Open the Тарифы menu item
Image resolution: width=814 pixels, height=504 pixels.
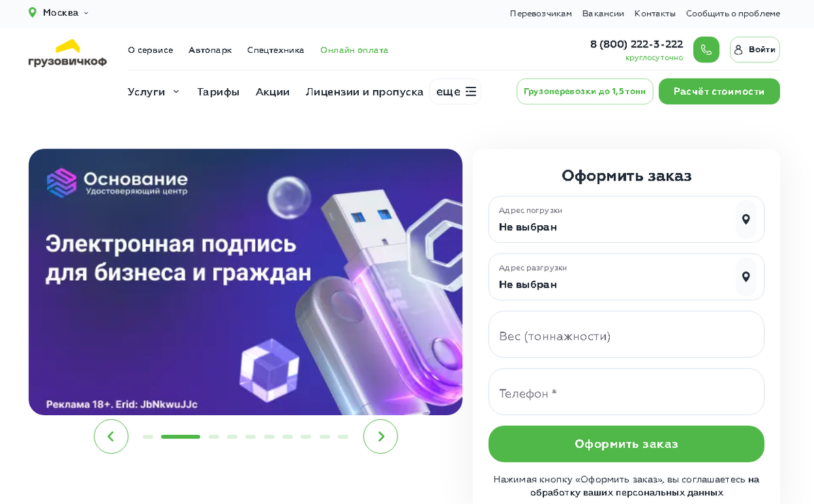coord(218,92)
